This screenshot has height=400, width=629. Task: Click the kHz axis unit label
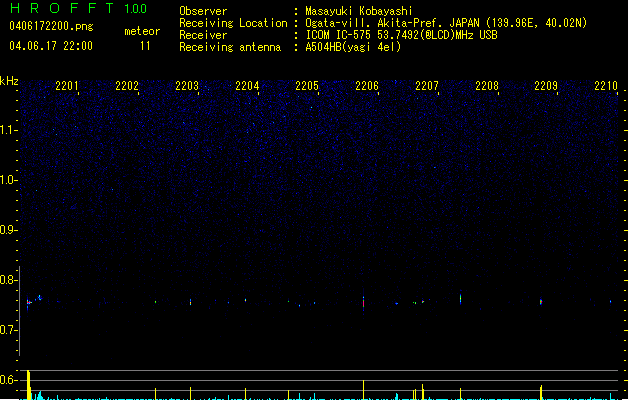[9, 81]
